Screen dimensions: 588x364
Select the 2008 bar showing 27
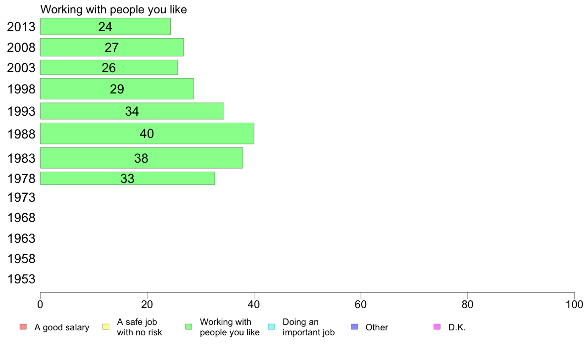(112, 47)
